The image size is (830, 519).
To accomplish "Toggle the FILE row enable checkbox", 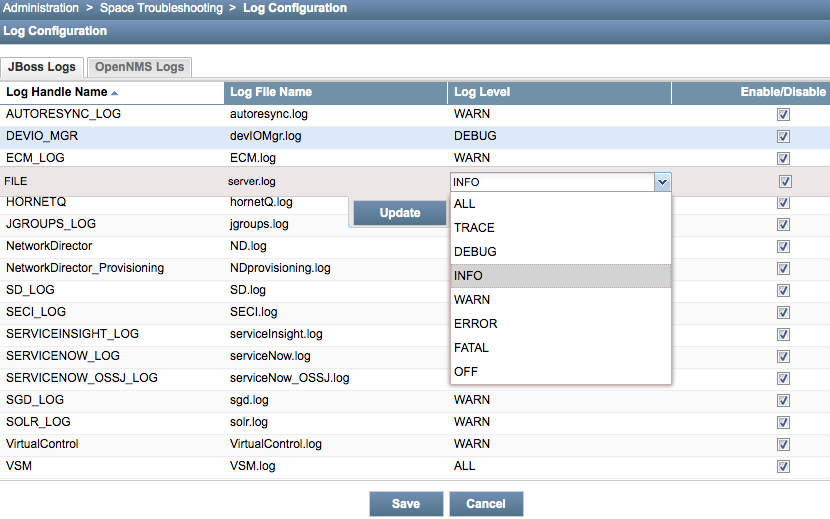I will click(x=785, y=182).
